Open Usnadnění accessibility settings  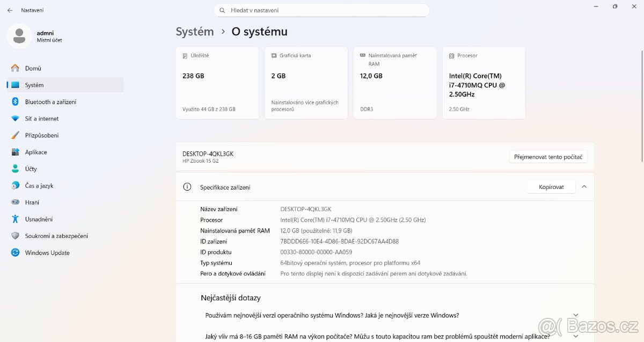39,219
